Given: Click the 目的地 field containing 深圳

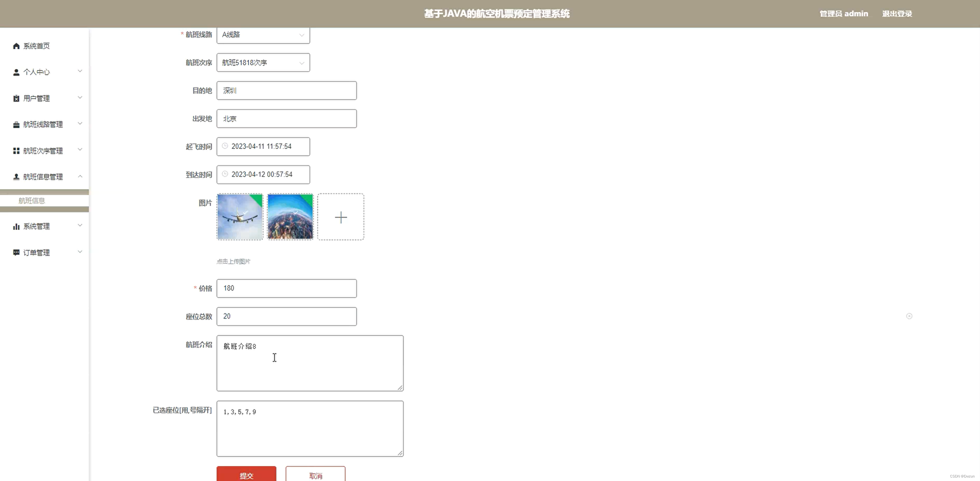Looking at the screenshot, I should click(x=287, y=90).
